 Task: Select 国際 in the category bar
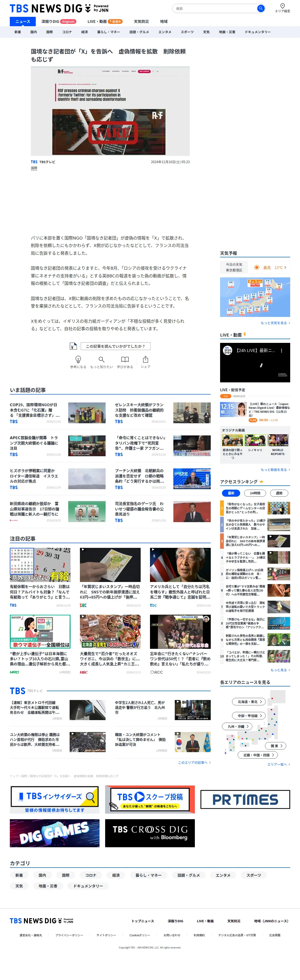(50, 32)
